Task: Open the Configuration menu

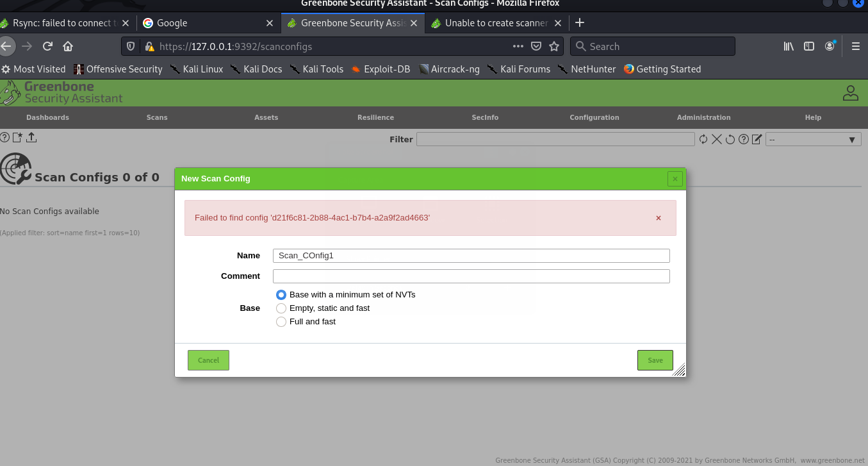Action: pyautogui.click(x=594, y=117)
